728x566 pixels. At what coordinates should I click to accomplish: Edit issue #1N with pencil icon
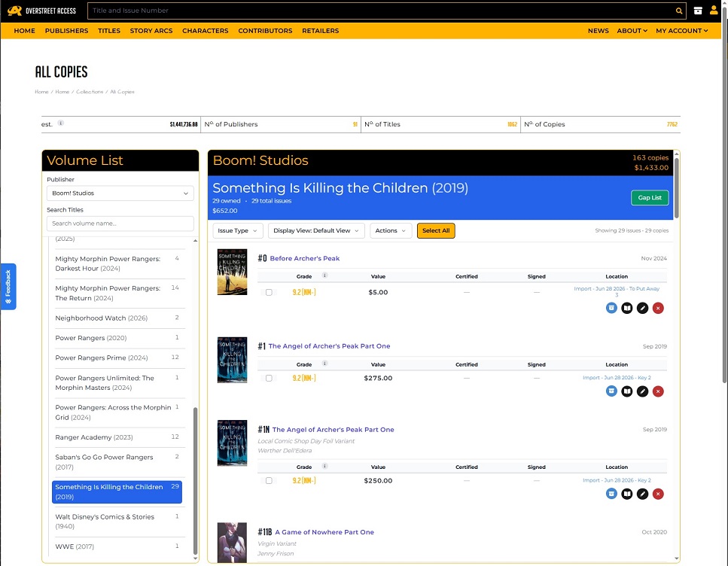click(x=643, y=494)
